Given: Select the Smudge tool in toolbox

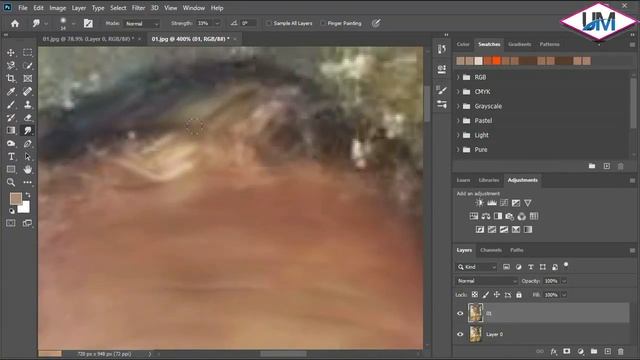Looking at the screenshot, I should click(27, 131).
